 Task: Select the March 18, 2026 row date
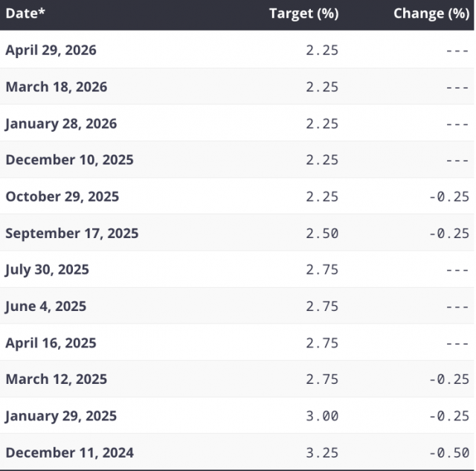tap(57, 87)
